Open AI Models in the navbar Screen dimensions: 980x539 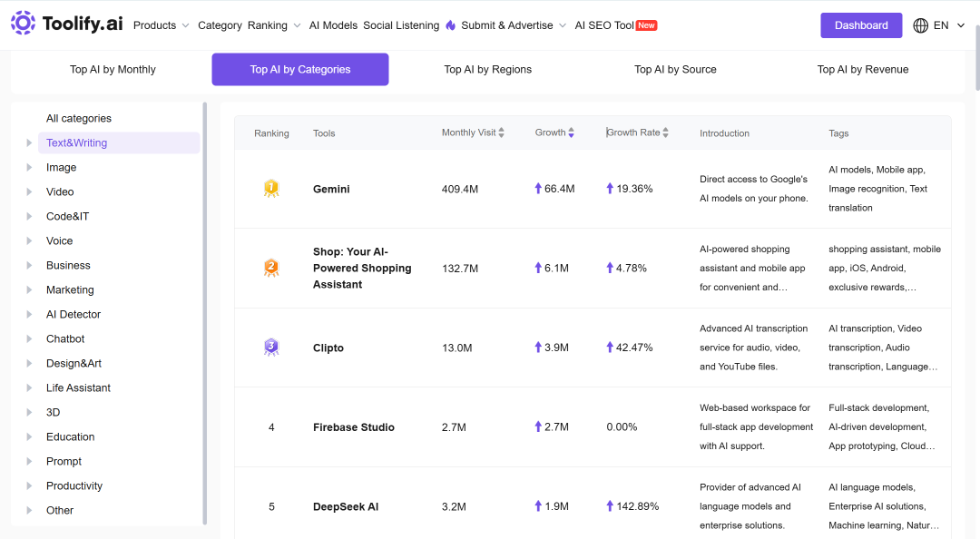[x=333, y=25]
